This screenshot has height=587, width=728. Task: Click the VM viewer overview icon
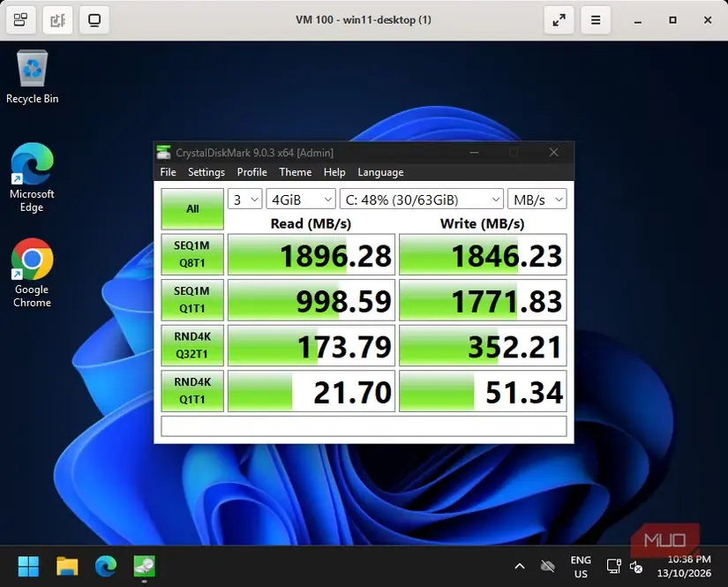[x=20, y=20]
